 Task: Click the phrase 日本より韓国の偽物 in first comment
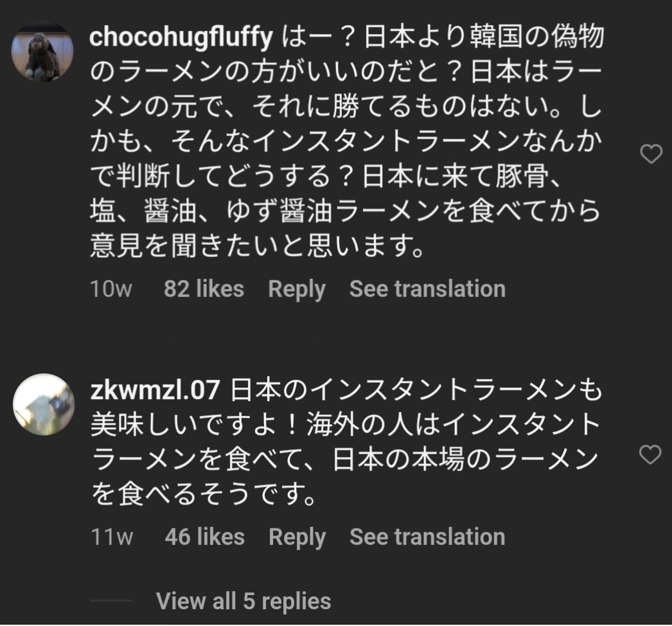[484, 39]
